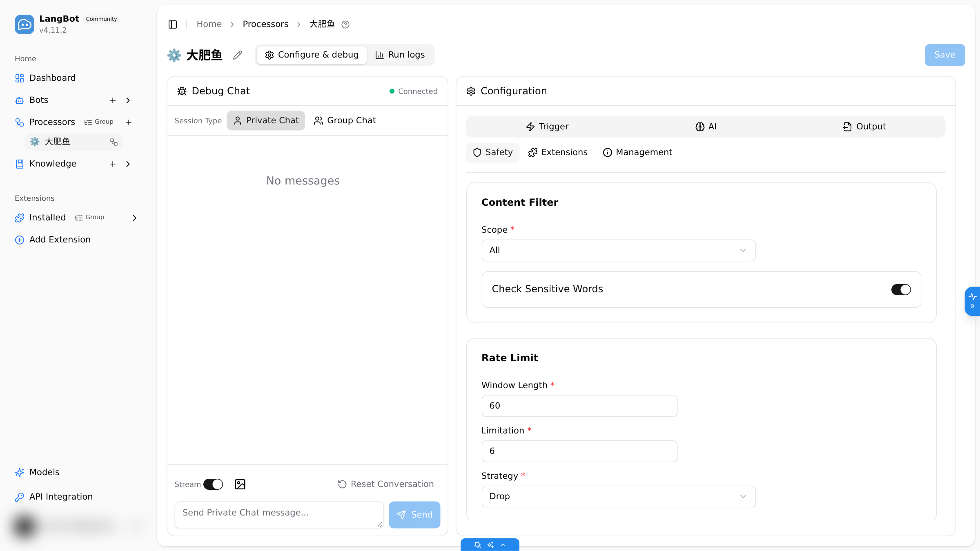Click Reset Conversation

[x=386, y=484]
